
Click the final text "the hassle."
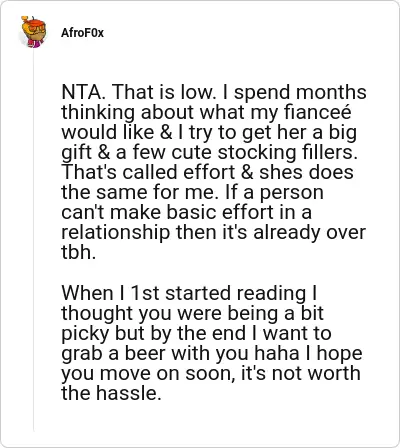[x=111, y=393]
